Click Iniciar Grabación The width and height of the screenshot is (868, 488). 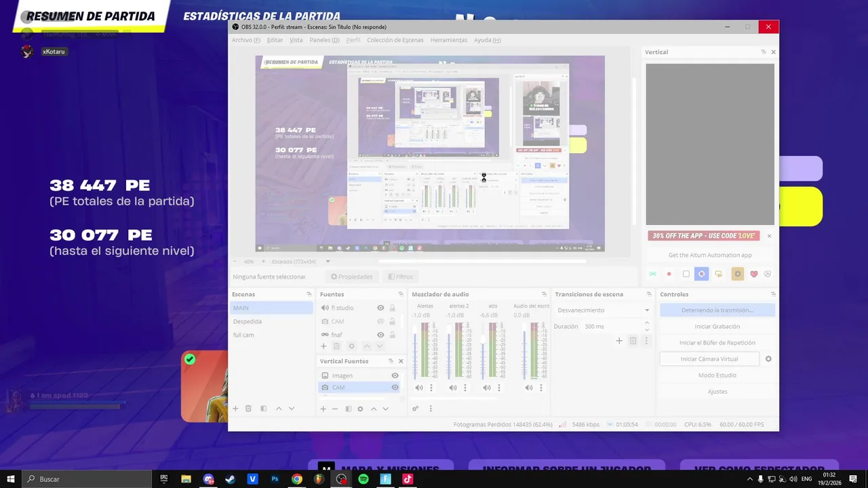pos(717,326)
